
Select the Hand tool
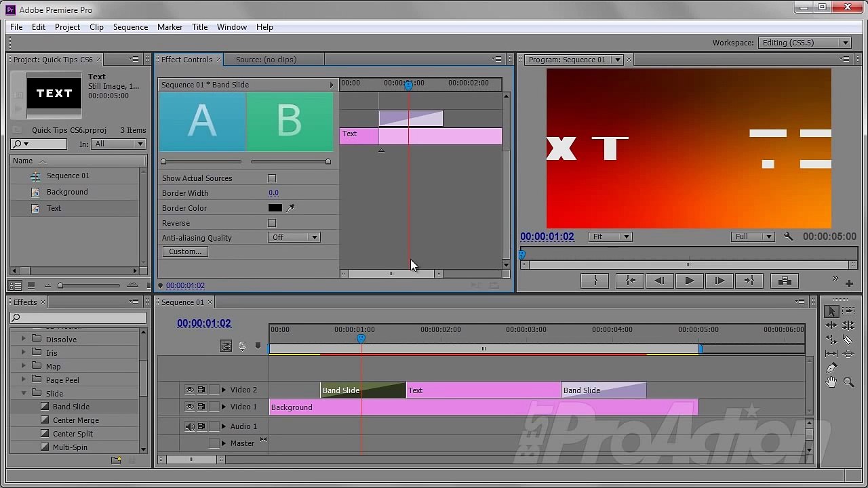[x=831, y=382]
